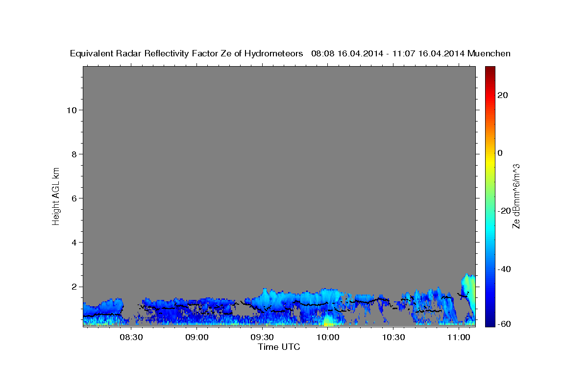Click the colorbar label '20'
Viewport: 588px width, 392px height.
coord(502,95)
